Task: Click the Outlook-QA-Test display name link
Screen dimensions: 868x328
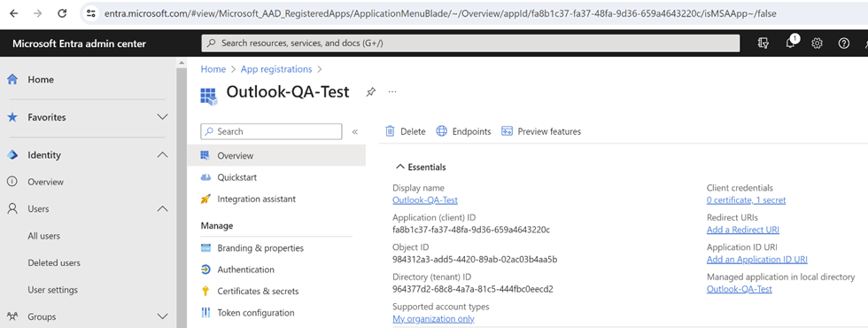Action: [x=425, y=200]
